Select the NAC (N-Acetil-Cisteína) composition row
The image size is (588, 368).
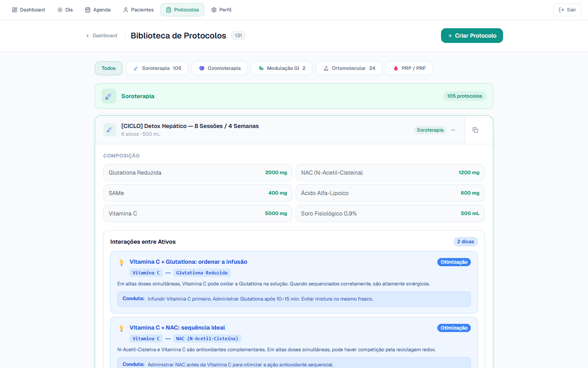tap(390, 173)
